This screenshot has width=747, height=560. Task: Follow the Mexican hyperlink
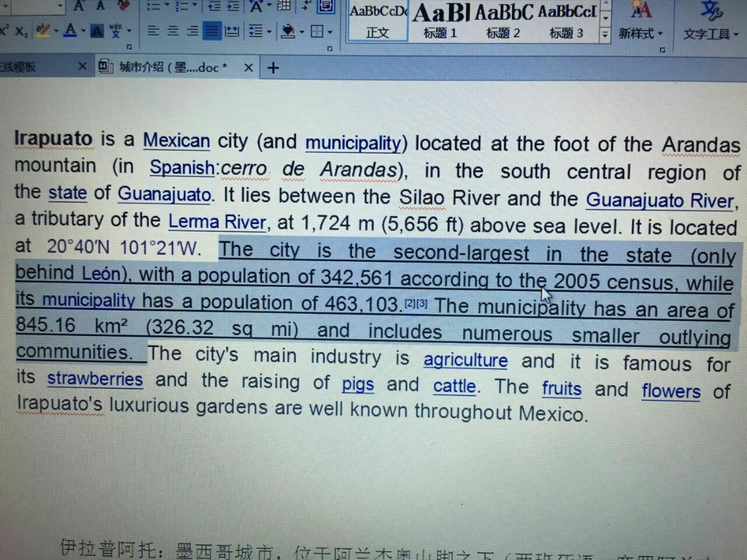pos(176,140)
